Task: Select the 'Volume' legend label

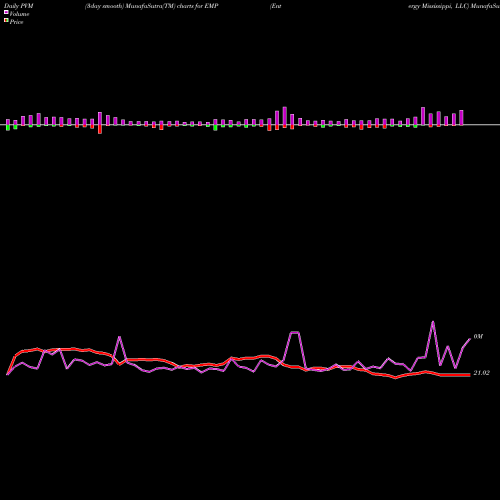Action: coord(19,14)
